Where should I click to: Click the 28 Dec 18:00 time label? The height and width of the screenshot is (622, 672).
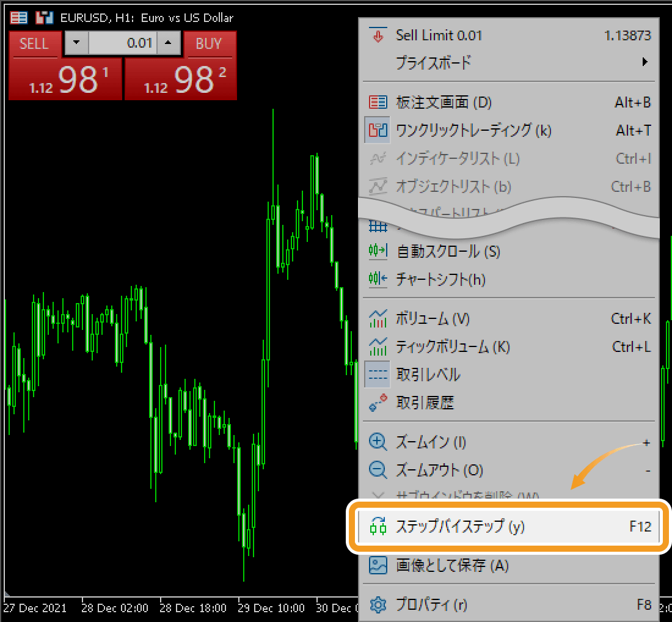point(193,608)
